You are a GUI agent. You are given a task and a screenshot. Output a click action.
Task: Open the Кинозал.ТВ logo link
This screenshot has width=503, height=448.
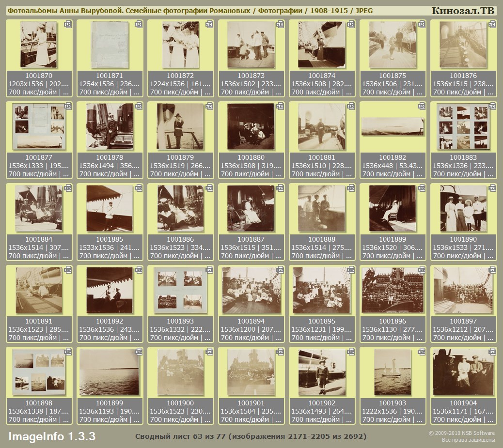(462, 11)
